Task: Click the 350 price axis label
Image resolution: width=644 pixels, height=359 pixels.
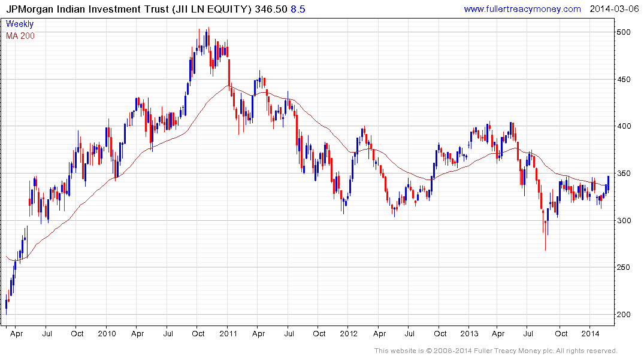Action: pyautogui.click(x=624, y=173)
